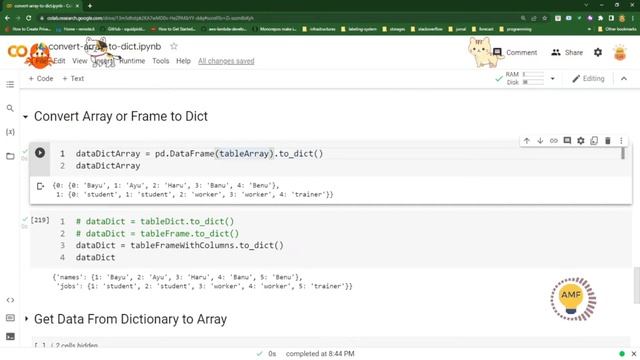Open the stackoverflow bookmarks folder
Image resolution: width=640 pixels, height=360 pixels.
[427, 29]
